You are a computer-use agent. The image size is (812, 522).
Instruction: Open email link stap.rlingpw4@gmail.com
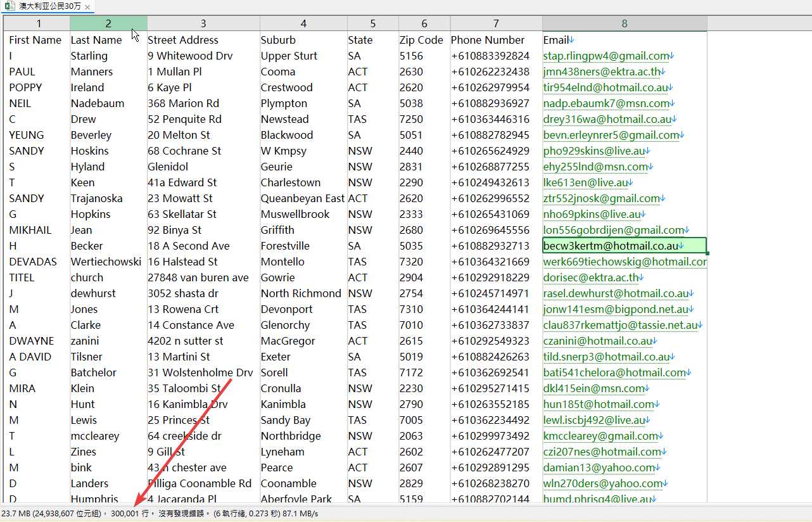click(606, 56)
